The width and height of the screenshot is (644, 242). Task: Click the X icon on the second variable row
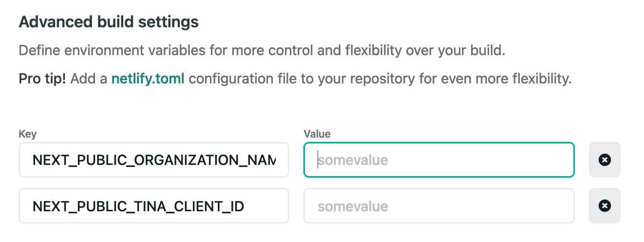coord(605,206)
